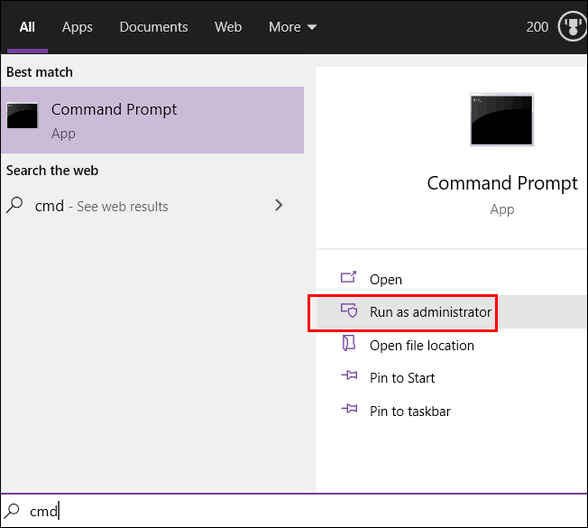This screenshot has width=588, height=528.
Task: Switch to the Apps tab
Action: tap(77, 27)
